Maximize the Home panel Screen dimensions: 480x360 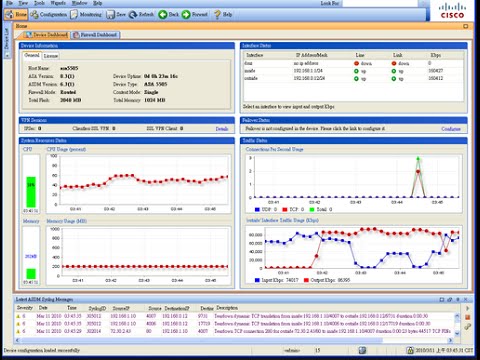pyautogui.click(x=466, y=26)
